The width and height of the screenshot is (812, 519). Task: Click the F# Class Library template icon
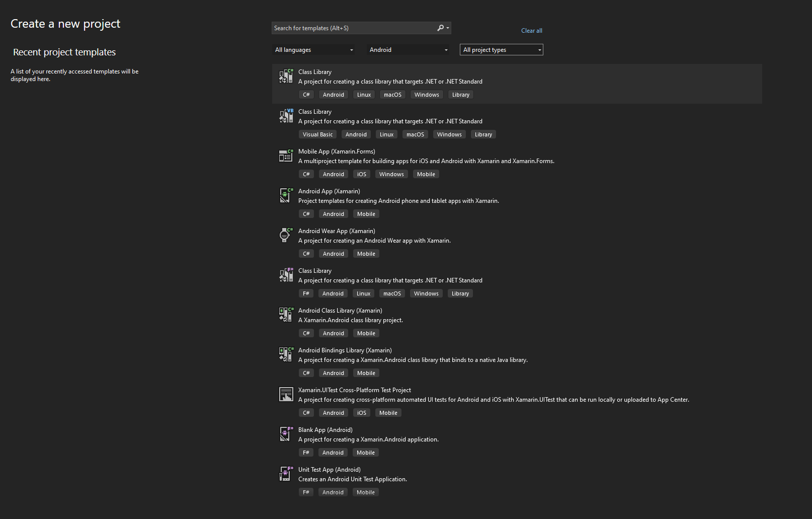(x=286, y=275)
